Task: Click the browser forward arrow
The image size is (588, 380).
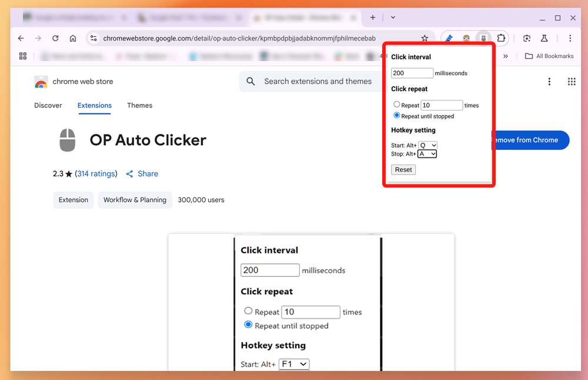Action: (x=38, y=38)
